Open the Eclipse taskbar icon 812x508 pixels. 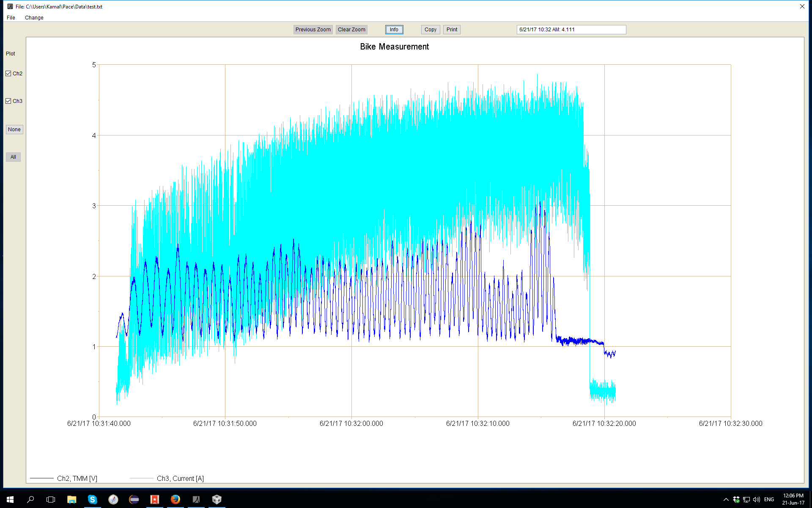[x=134, y=500]
